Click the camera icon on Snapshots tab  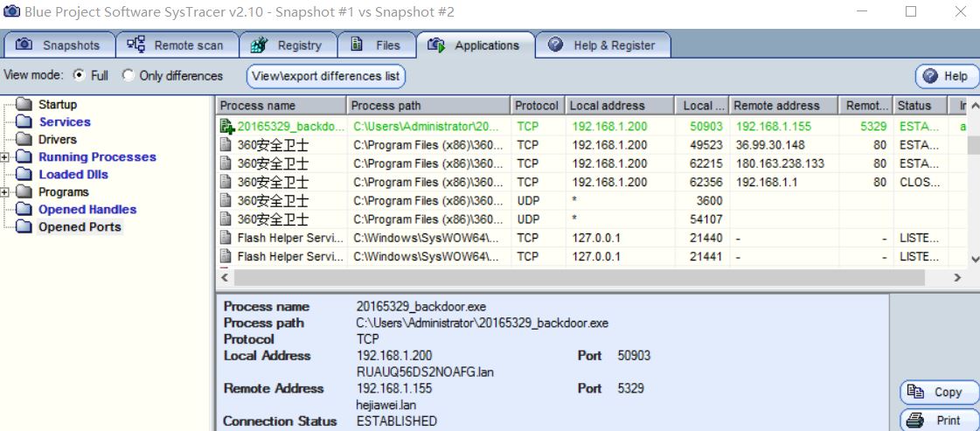click(24, 45)
